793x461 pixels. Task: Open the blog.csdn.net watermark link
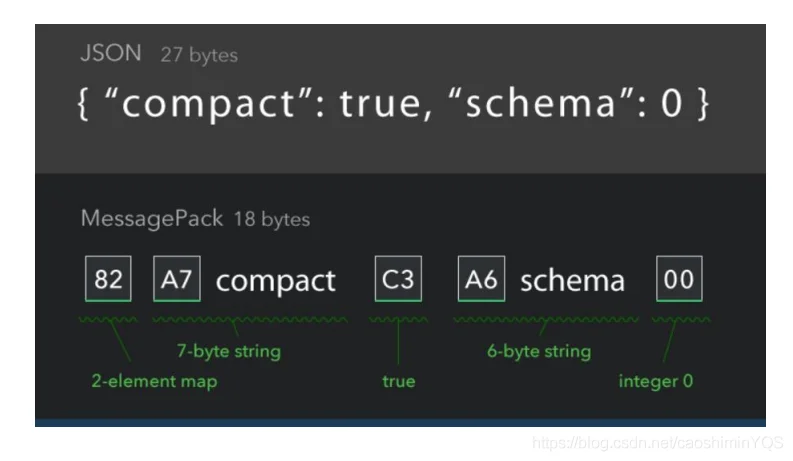[657, 443]
